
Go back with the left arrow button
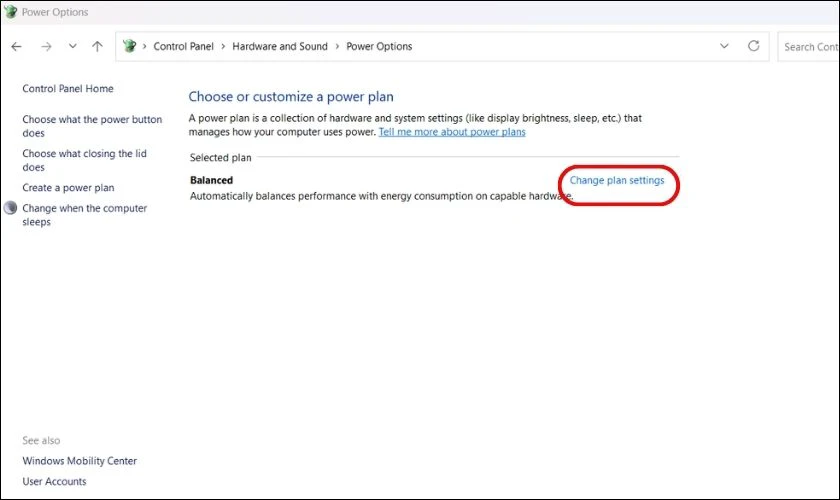(17, 47)
